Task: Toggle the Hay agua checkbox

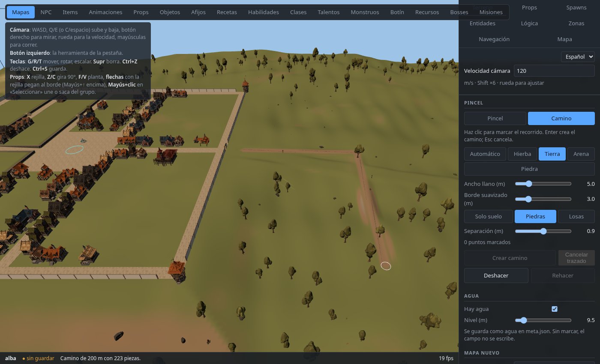Action: (555, 309)
